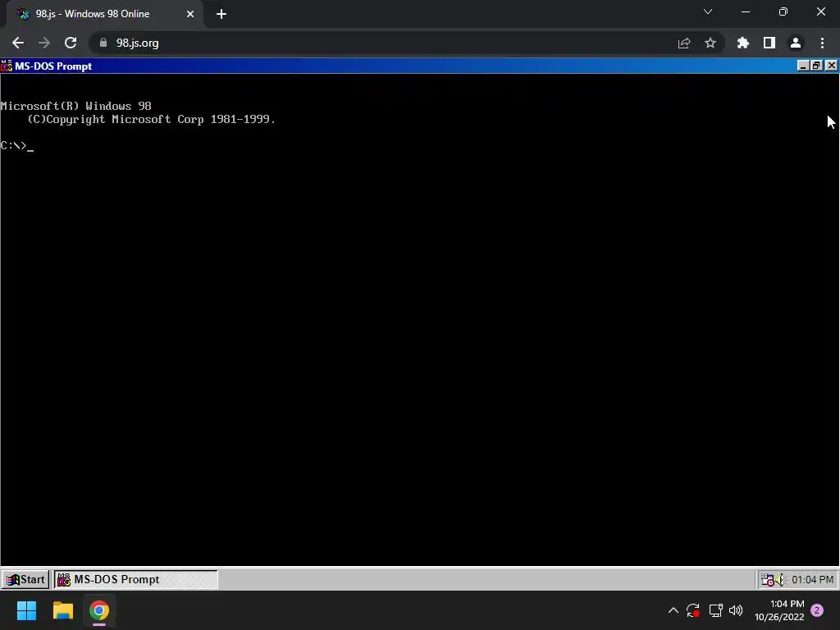This screenshot has height=630, width=840.
Task: View site information lock icon
Action: [x=103, y=43]
